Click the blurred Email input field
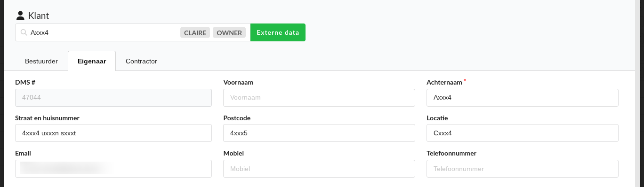The height and width of the screenshot is (187, 644). [x=113, y=169]
